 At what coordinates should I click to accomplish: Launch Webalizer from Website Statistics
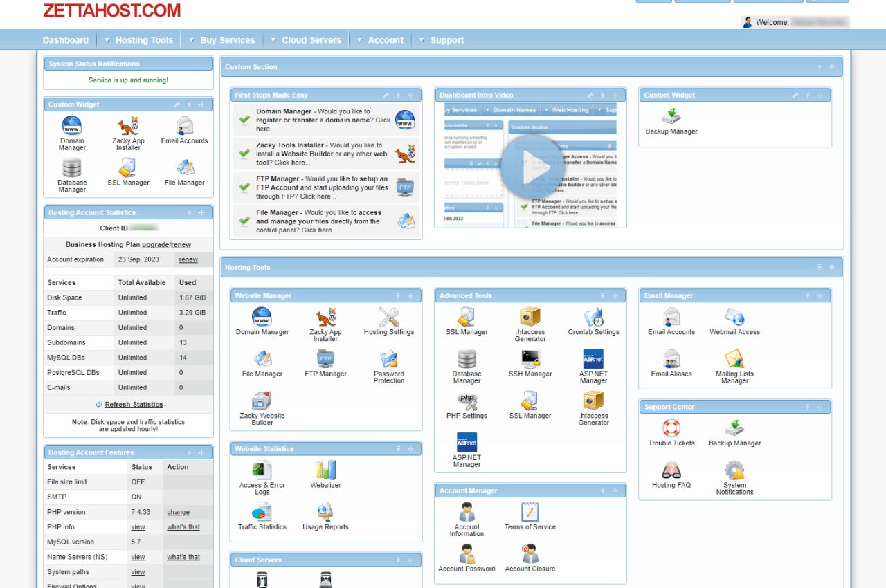[325, 475]
